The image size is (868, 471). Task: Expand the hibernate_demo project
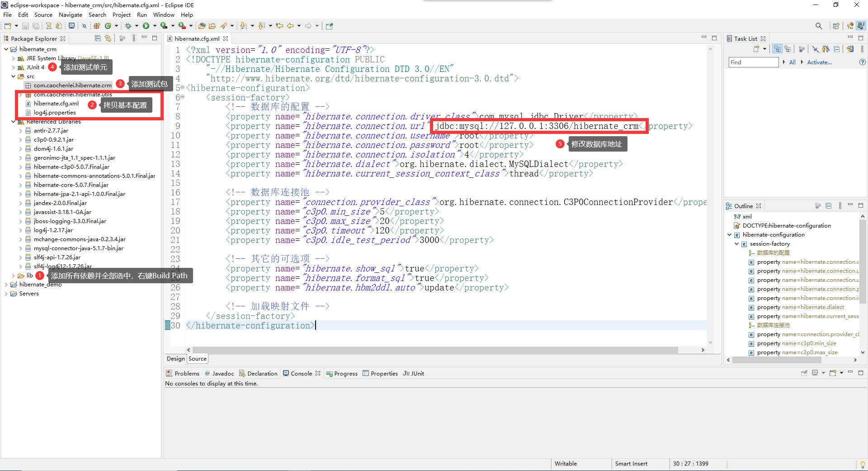(6, 284)
